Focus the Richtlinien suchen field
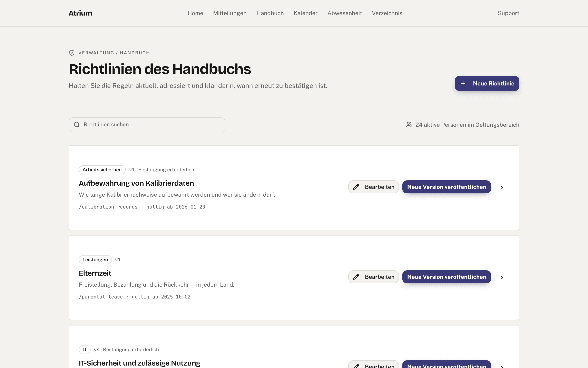 (147, 125)
